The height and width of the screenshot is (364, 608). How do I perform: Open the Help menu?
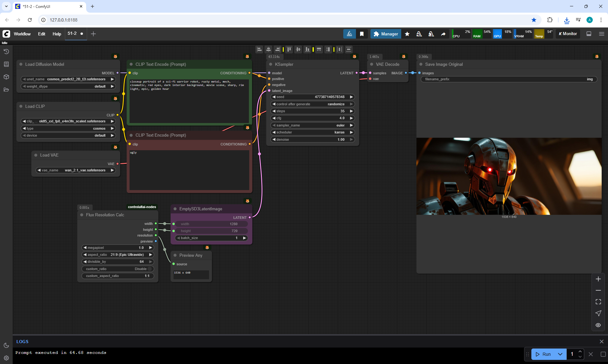click(x=57, y=34)
